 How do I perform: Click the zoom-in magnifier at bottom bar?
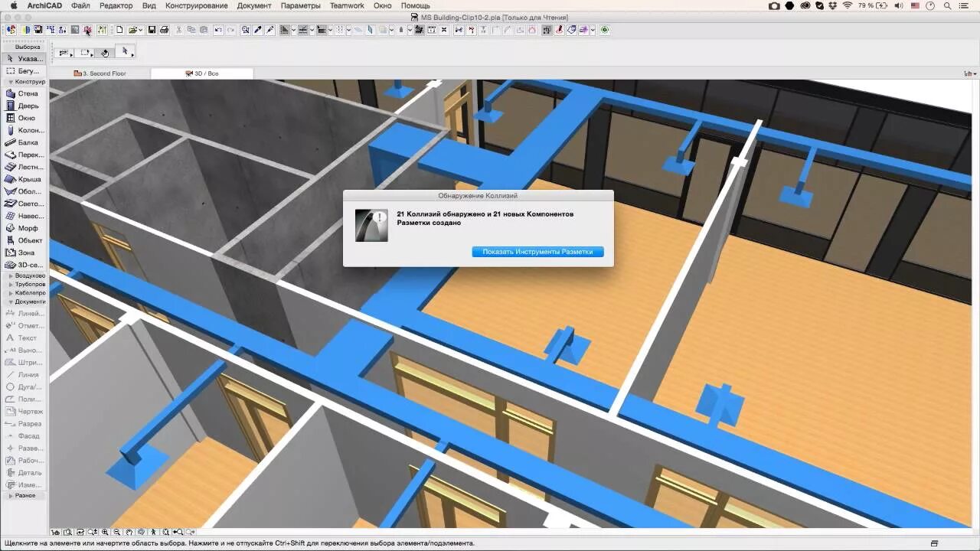click(x=104, y=532)
